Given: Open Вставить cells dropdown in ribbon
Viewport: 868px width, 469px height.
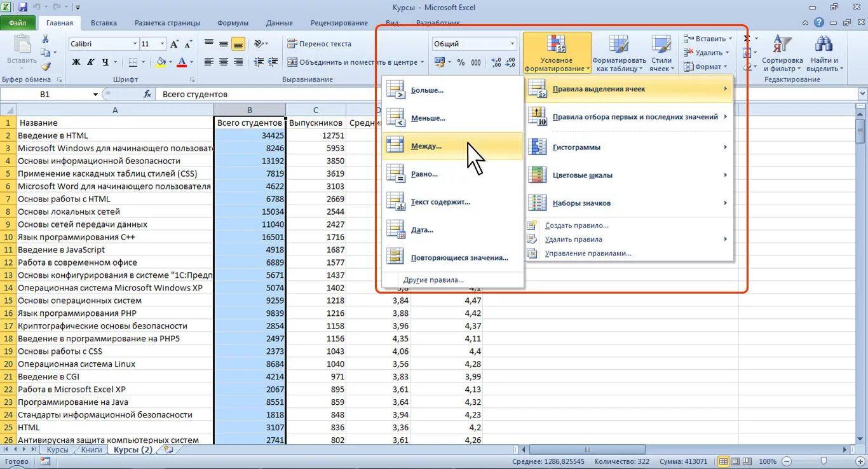Looking at the screenshot, I should click(708, 39).
